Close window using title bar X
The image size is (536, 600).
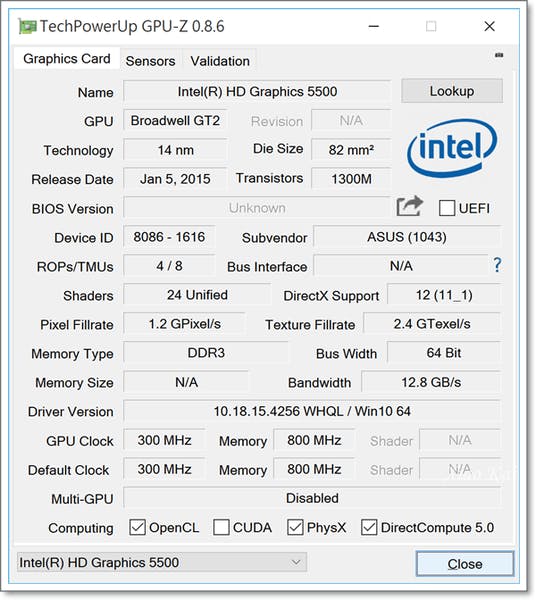[x=489, y=26]
